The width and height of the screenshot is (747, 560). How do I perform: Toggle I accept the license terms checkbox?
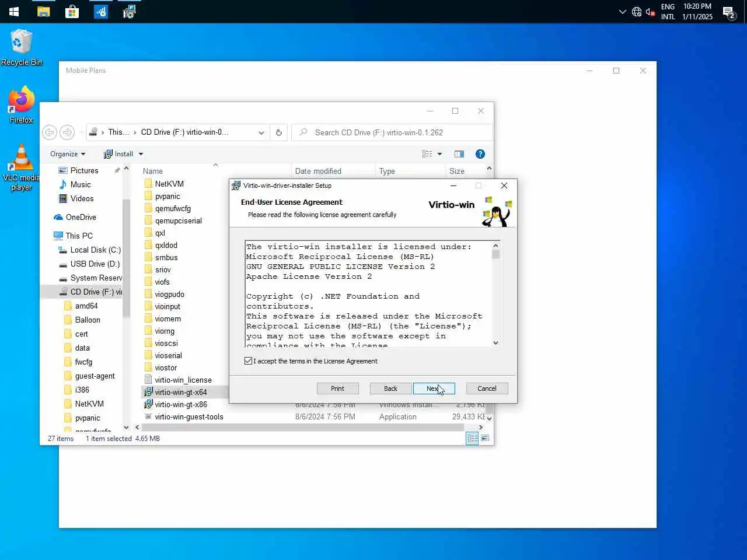249,361
